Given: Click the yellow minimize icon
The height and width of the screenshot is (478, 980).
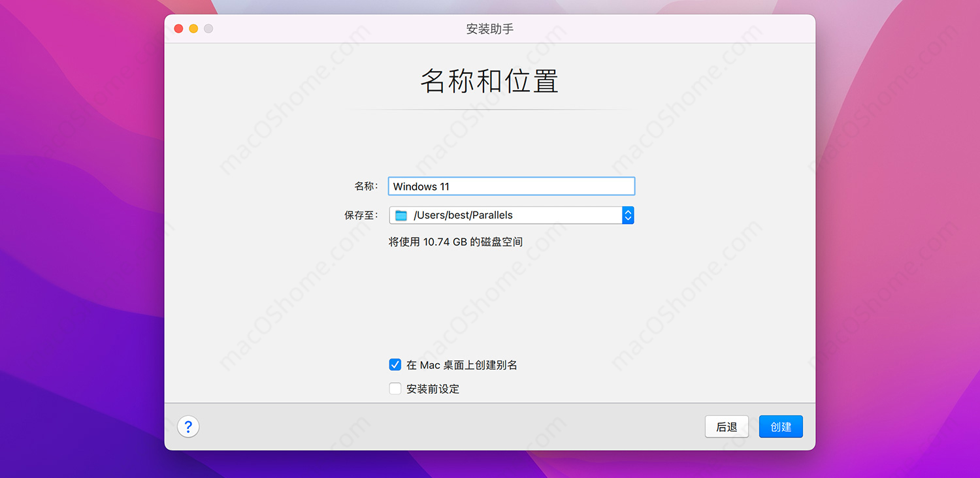Looking at the screenshot, I should click(193, 28).
